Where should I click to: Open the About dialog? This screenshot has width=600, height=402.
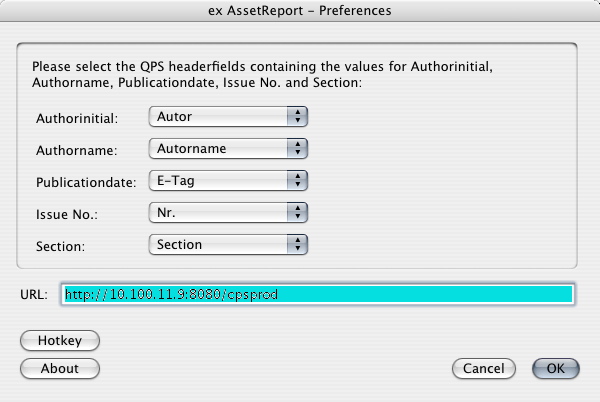pos(60,368)
